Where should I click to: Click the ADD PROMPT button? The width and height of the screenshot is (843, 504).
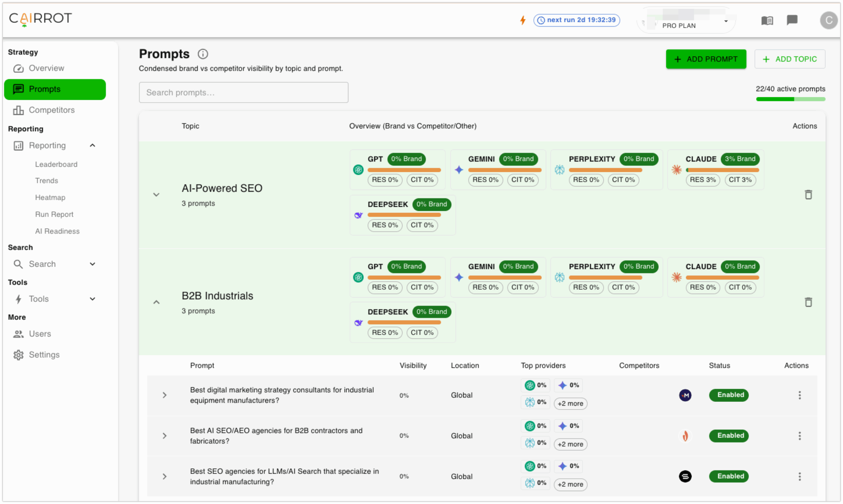(706, 59)
